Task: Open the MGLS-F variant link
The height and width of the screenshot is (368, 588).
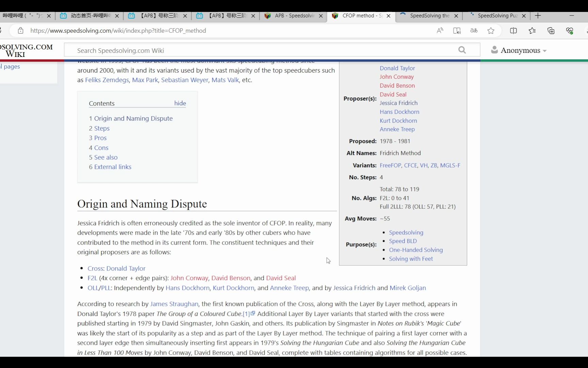Action: tap(450, 165)
